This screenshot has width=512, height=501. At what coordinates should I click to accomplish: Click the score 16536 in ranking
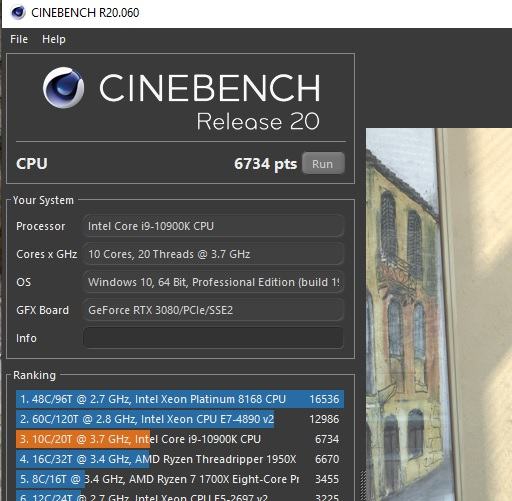tap(324, 399)
